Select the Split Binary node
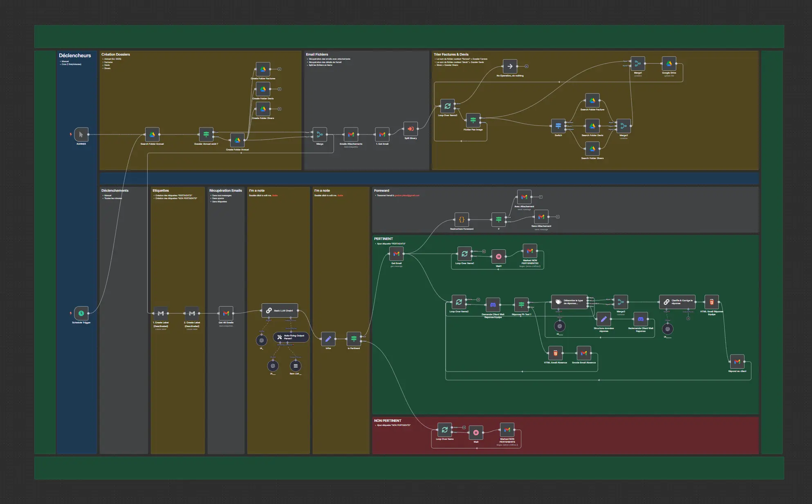812x504 pixels. (x=410, y=129)
